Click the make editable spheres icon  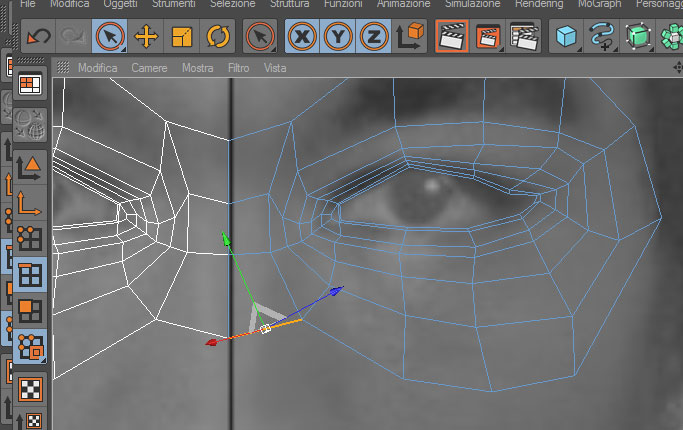(30, 125)
